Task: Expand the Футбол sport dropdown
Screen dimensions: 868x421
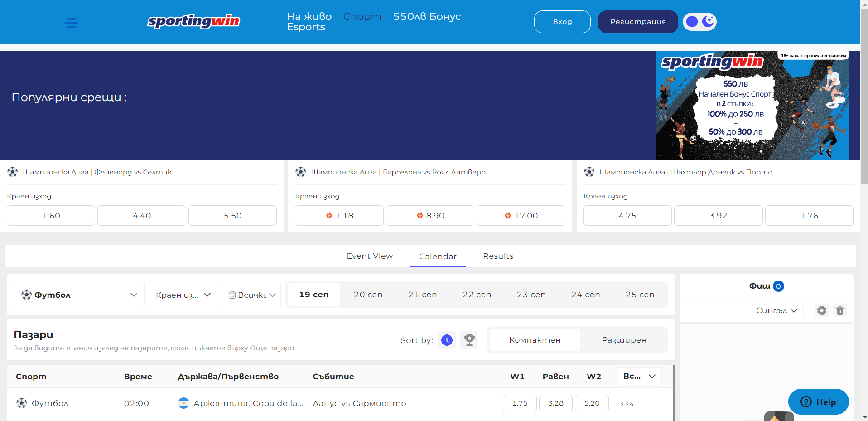Action: click(x=79, y=295)
